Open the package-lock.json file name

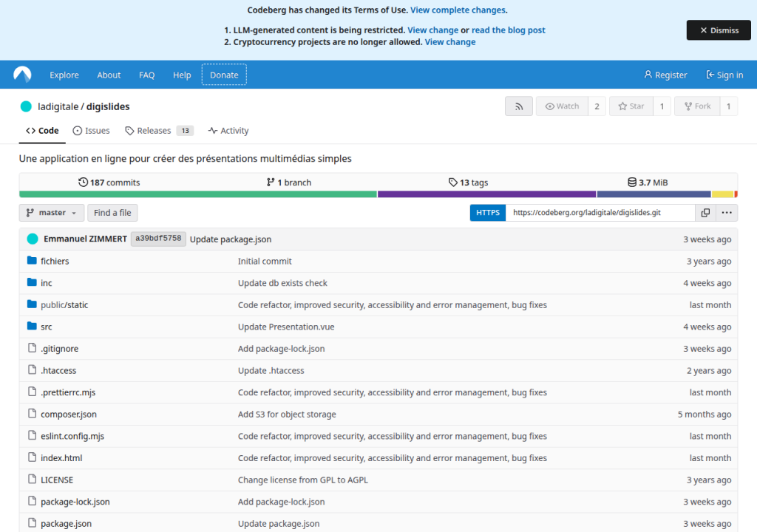[x=75, y=502]
